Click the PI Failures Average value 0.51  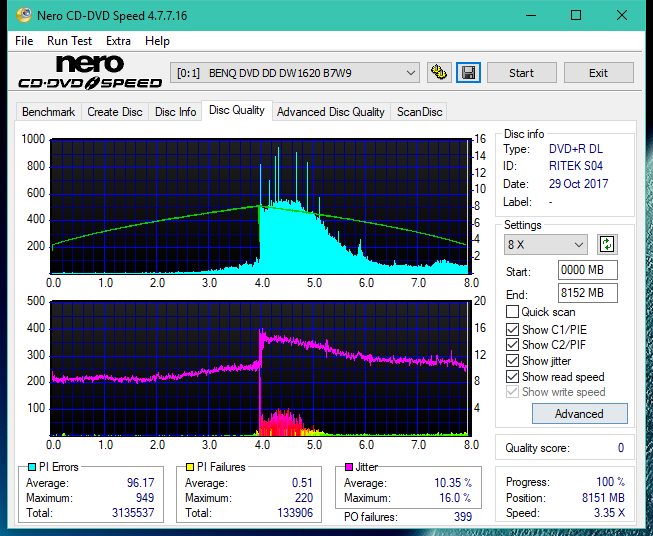click(302, 483)
